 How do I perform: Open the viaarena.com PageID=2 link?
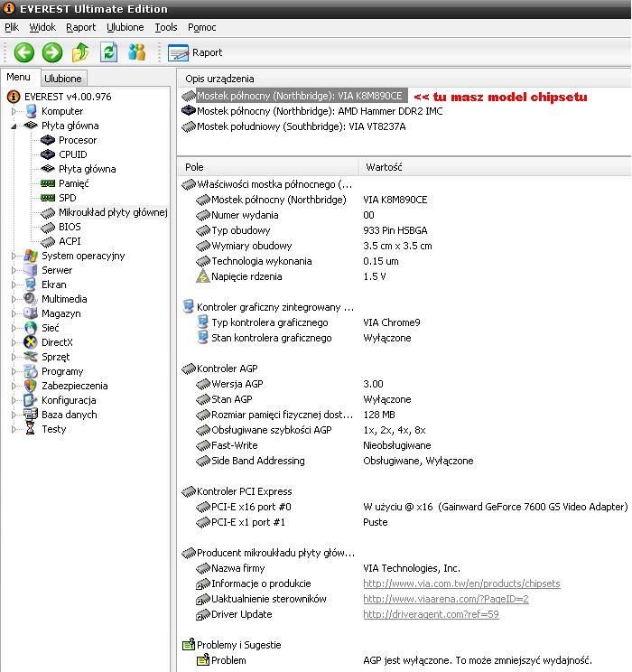446,599
